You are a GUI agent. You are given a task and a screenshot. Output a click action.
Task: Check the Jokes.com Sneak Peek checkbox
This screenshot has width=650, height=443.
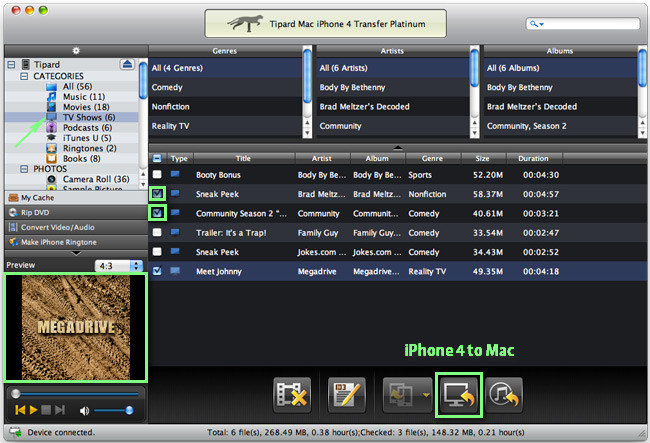[157, 251]
